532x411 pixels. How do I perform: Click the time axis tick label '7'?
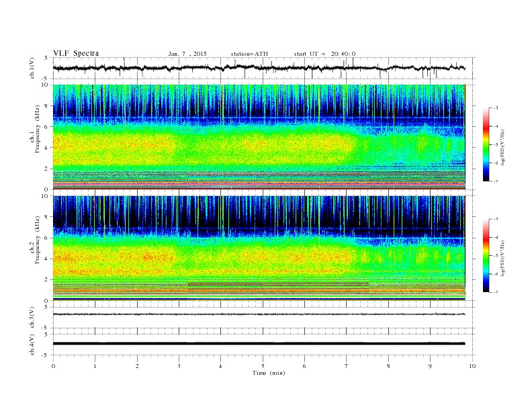(347, 366)
